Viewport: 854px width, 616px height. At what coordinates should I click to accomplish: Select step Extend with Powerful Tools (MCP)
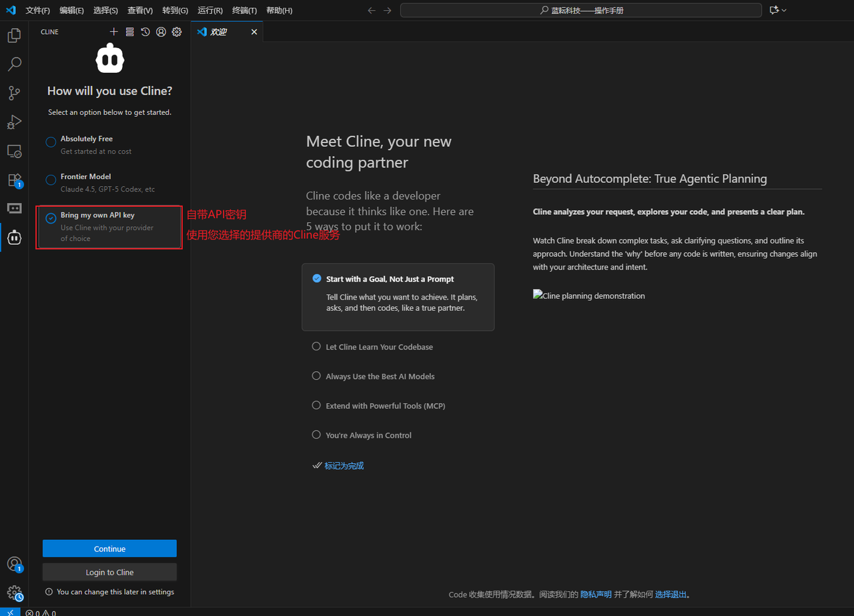click(x=398, y=406)
